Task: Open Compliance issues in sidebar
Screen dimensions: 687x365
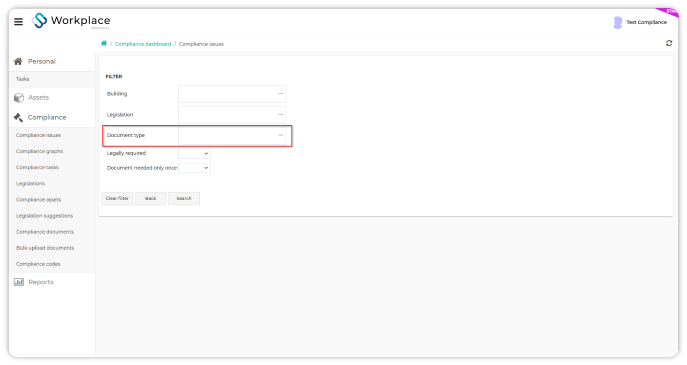Action: point(39,135)
